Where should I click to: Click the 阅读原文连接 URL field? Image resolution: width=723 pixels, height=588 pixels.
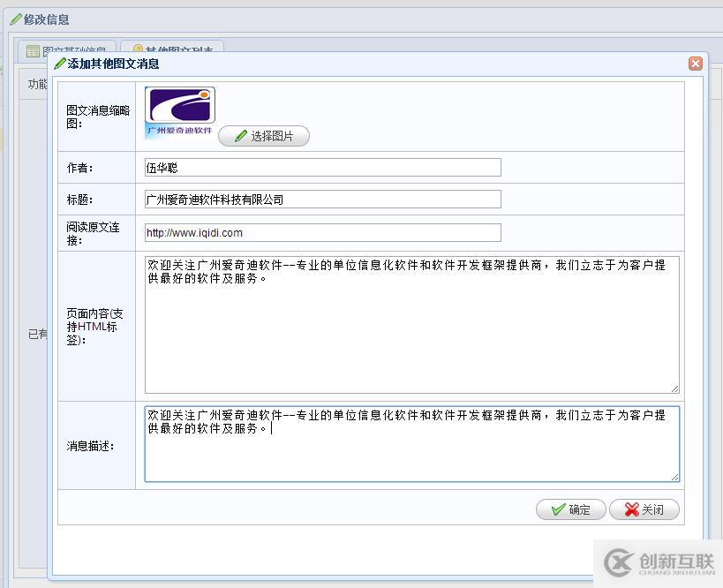323,232
